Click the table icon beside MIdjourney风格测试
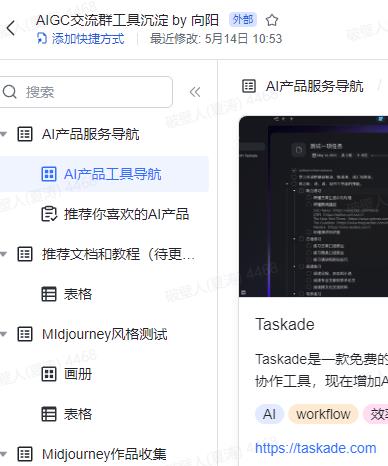This screenshot has height=466, width=388. point(25,334)
